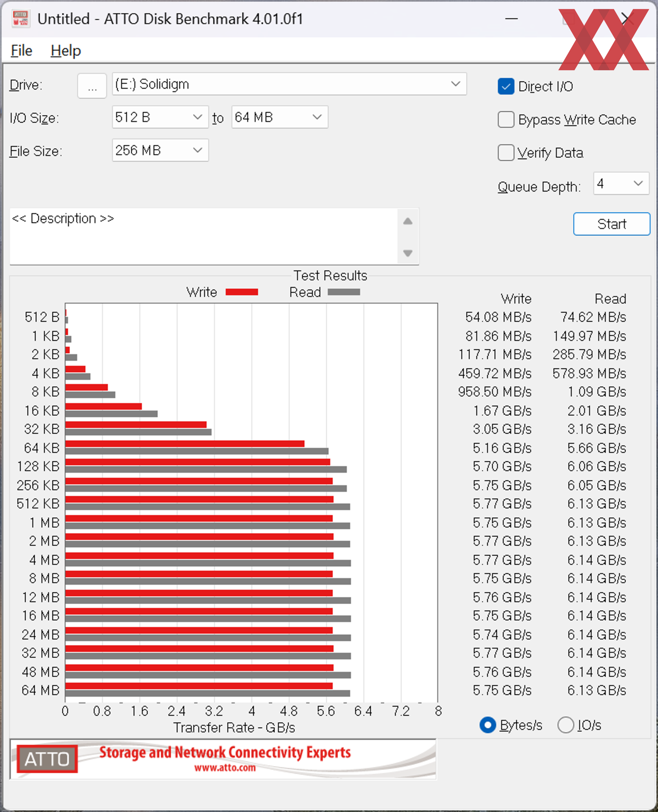Minimize the ATTO Disk Benchmark window
This screenshot has height=812, width=658.
click(511, 19)
